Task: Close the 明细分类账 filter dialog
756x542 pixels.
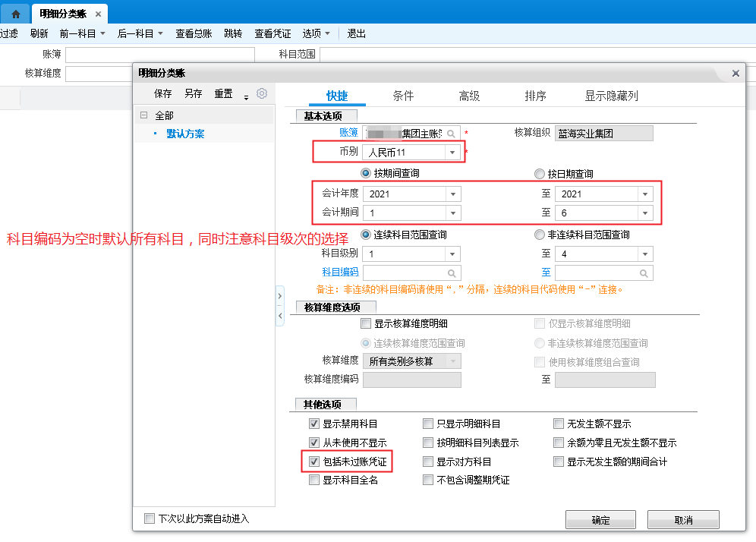Action: pos(736,74)
